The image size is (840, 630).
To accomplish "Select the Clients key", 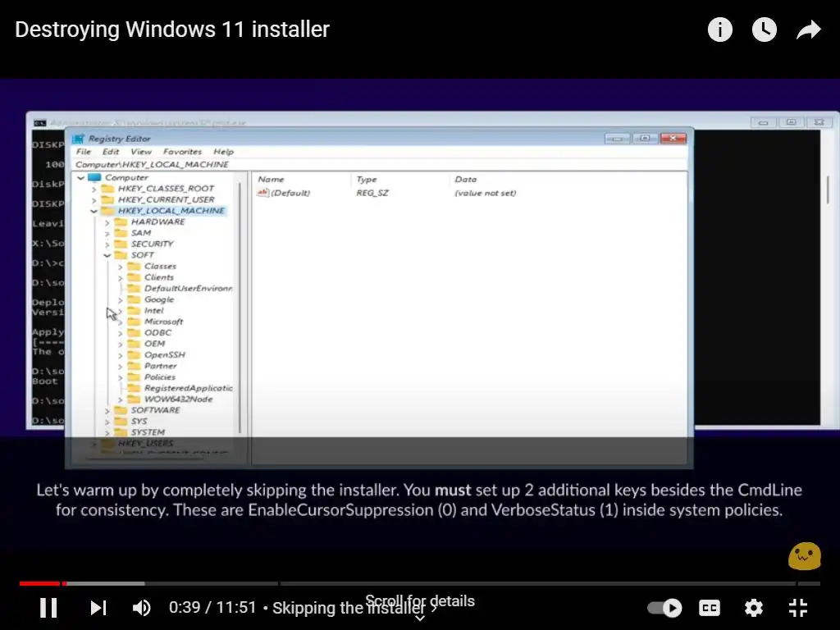I will pos(158,277).
